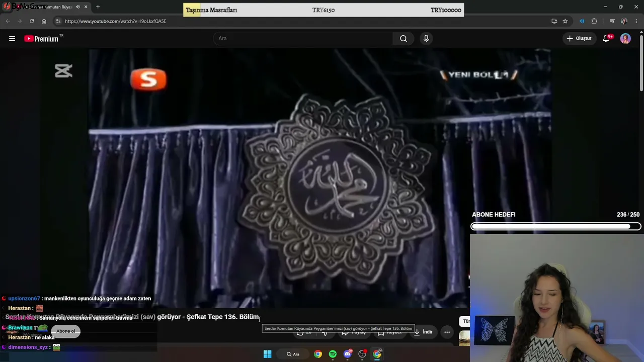This screenshot has height=362, width=644.
Task: Open Google Chrome from the taskbar
Action: pos(318,354)
